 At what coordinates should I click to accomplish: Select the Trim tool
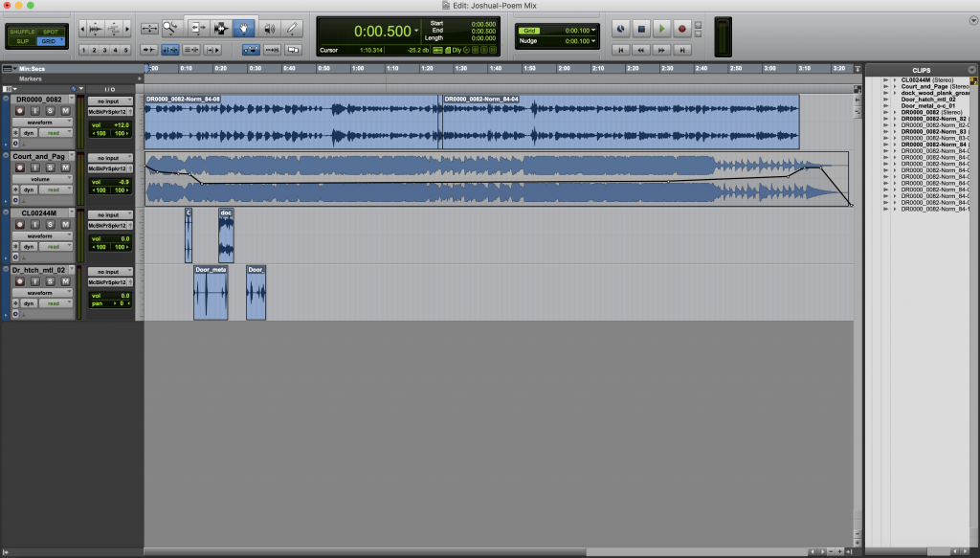(x=199, y=28)
